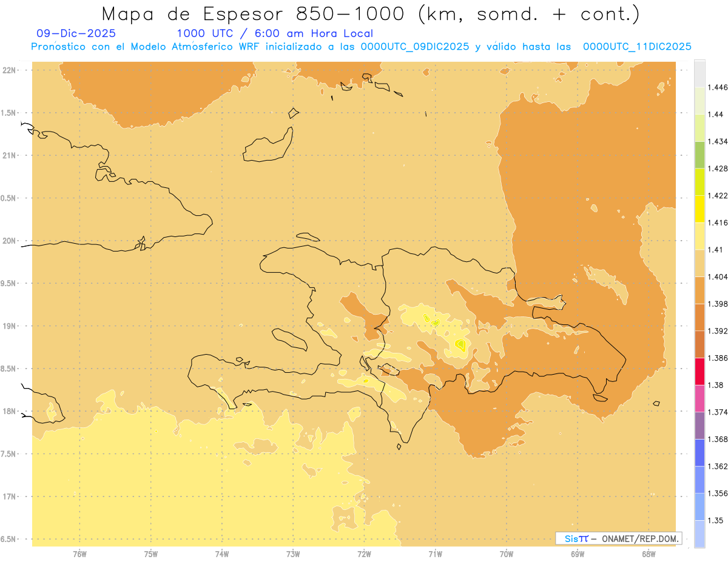Click the '18N' latitude label

tap(10, 412)
